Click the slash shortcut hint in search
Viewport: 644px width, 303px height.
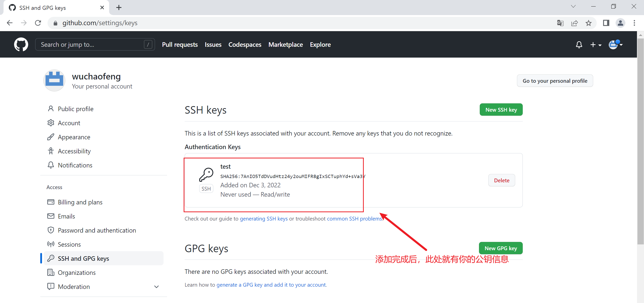(x=148, y=45)
